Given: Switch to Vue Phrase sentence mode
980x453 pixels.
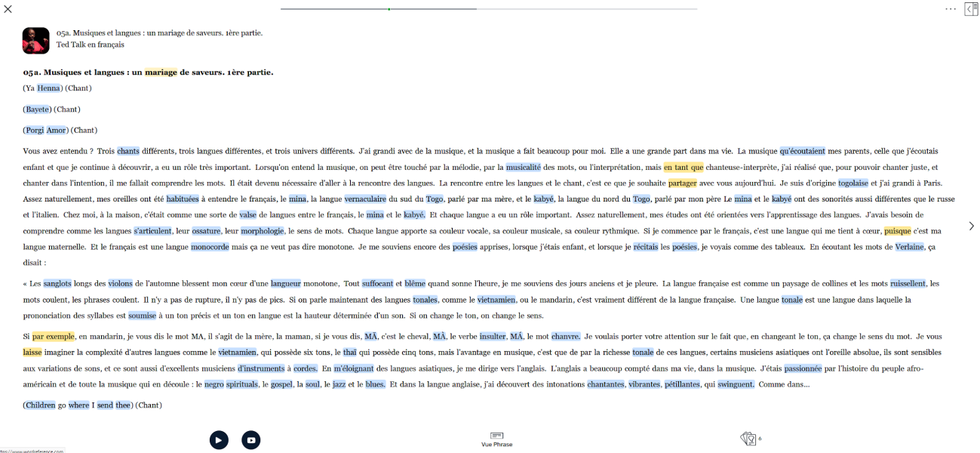Looking at the screenshot, I should tap(496, 439).
